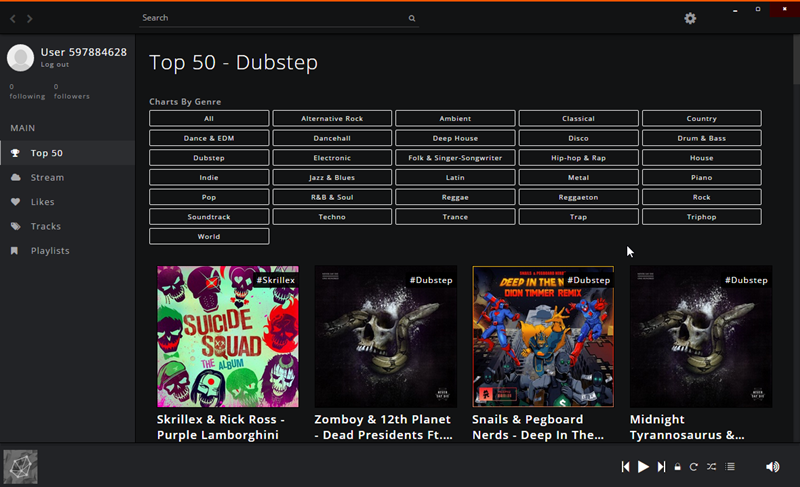This screenshot has height=487, width=800.
Task: Click the search magnifier icon
Action: 412,18
